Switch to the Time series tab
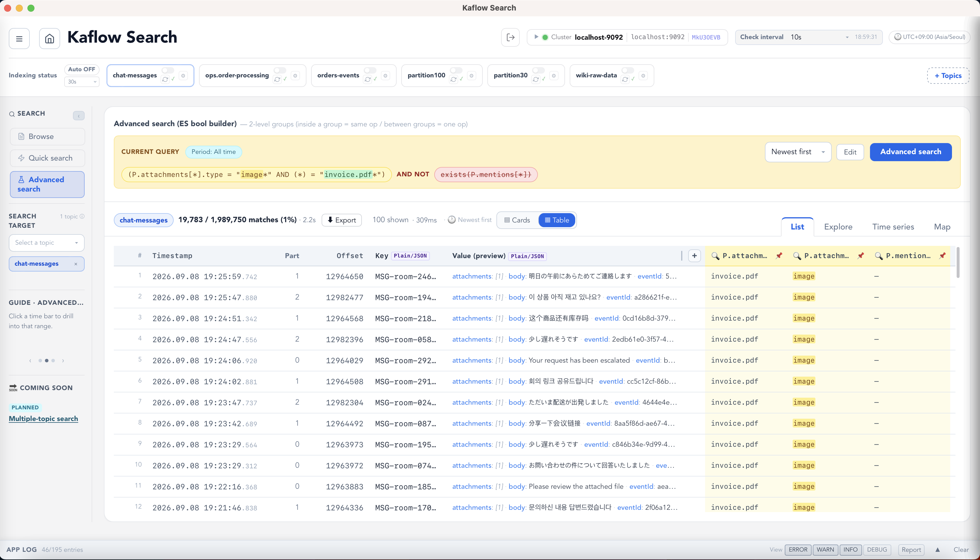The width and height of the screenshot is (980, 560). [893, 227]
